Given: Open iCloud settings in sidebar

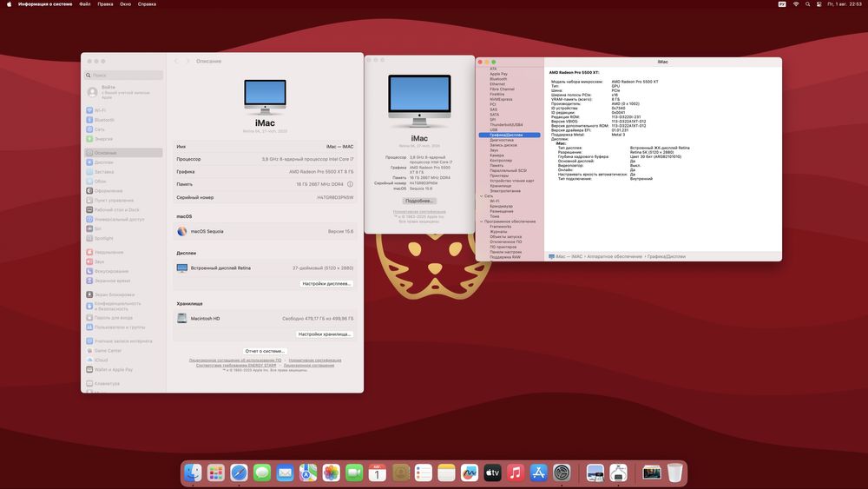Looking at the screenshot, I should click(101, 360).
